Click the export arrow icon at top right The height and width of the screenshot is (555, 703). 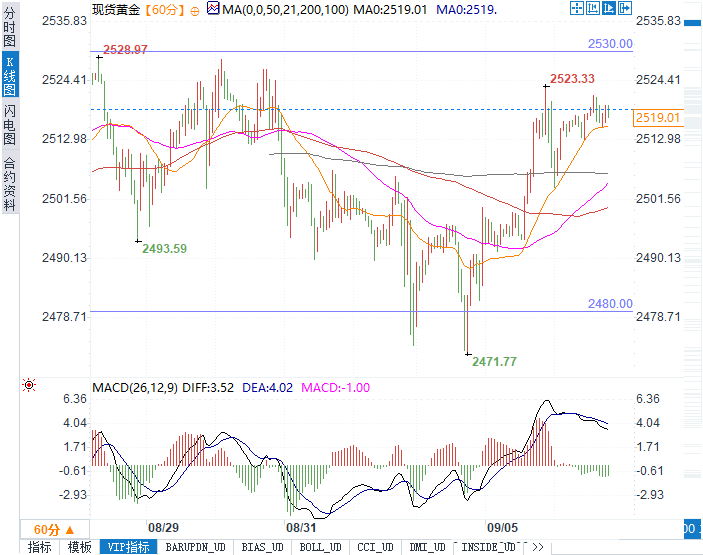click(625, 8)
